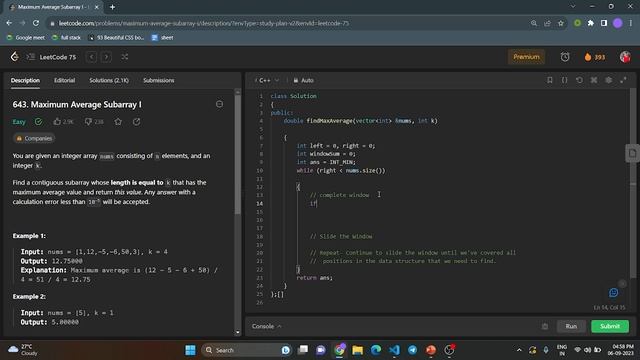Place cursor on line 14 'if'
640x360 pixels.
pyautogui.click(x=313, y=203)
